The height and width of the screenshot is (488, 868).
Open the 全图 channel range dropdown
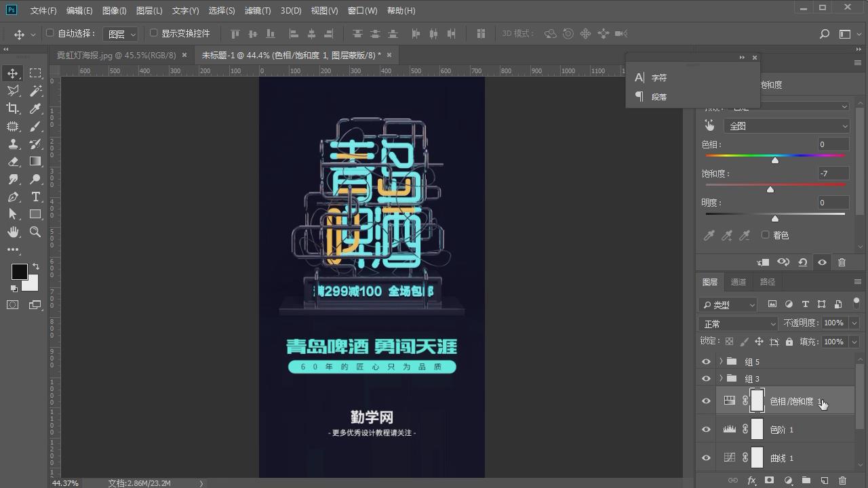787,126
